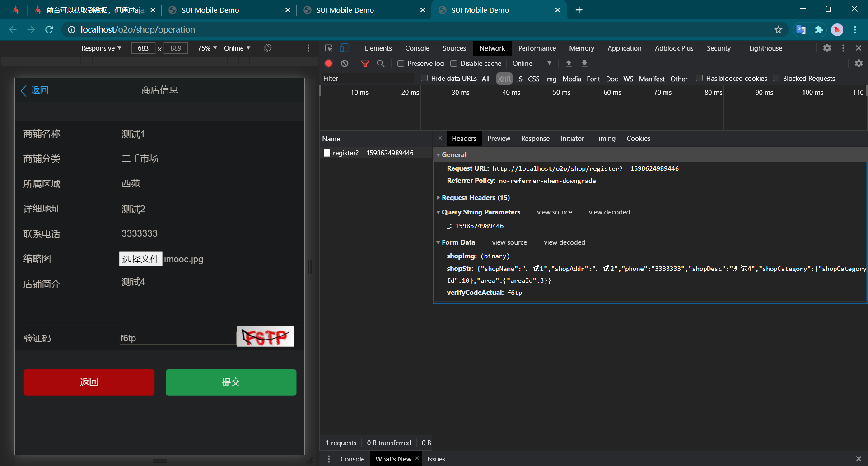Activate the inspect element picker

click(329, 48)
